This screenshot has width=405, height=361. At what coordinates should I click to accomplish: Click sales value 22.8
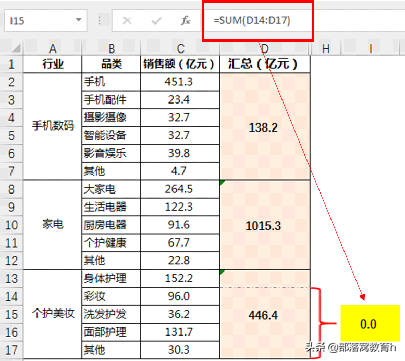(180, 260)
